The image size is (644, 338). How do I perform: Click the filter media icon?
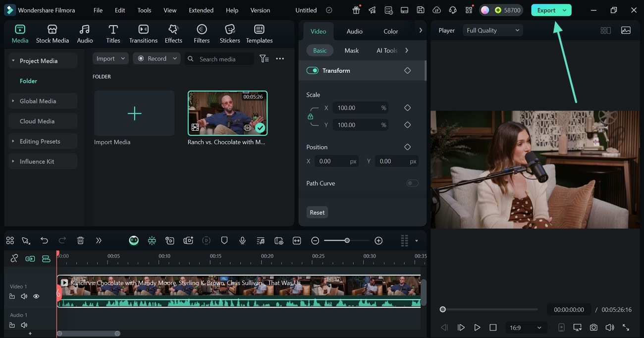(265, 58)
